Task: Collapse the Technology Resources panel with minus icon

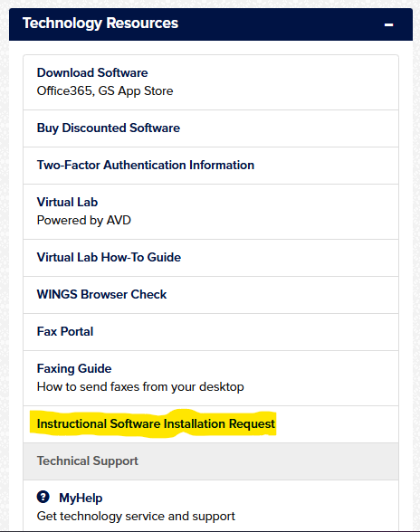Action: 388,24
